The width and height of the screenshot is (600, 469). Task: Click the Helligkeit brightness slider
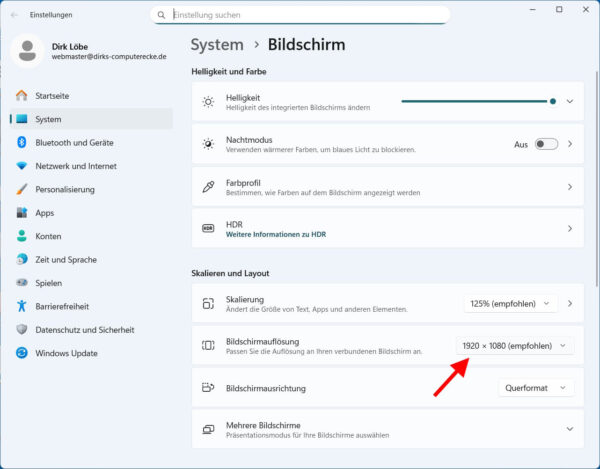point(477,101)
